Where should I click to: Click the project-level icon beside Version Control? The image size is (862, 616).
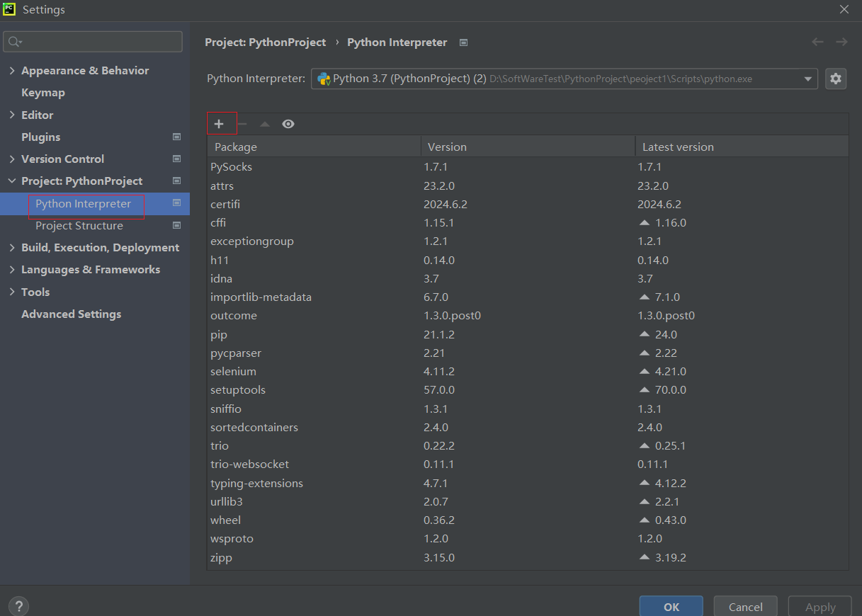point(176,159)
